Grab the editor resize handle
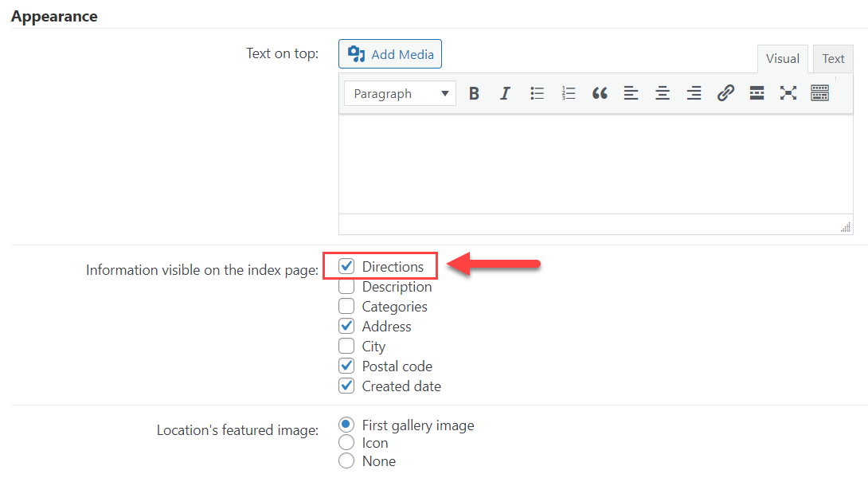The height and width of the screenshot is (478, 868). point(845,227)
